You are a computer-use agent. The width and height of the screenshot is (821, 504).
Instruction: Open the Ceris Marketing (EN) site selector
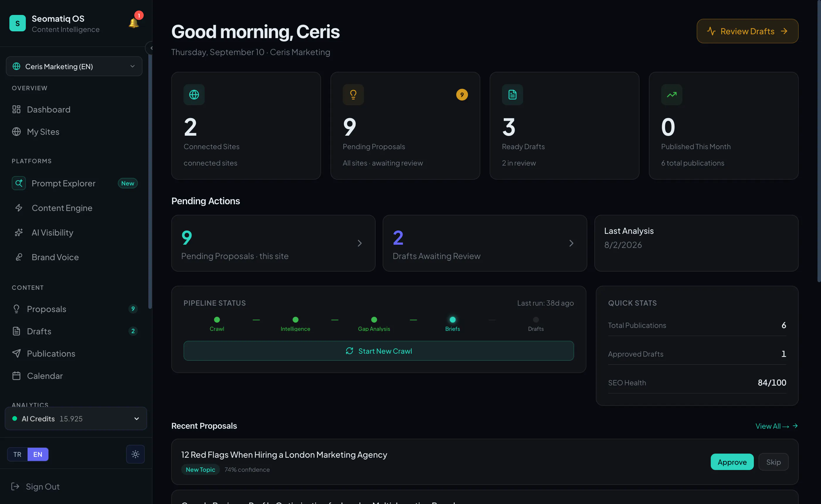(74, 66)
